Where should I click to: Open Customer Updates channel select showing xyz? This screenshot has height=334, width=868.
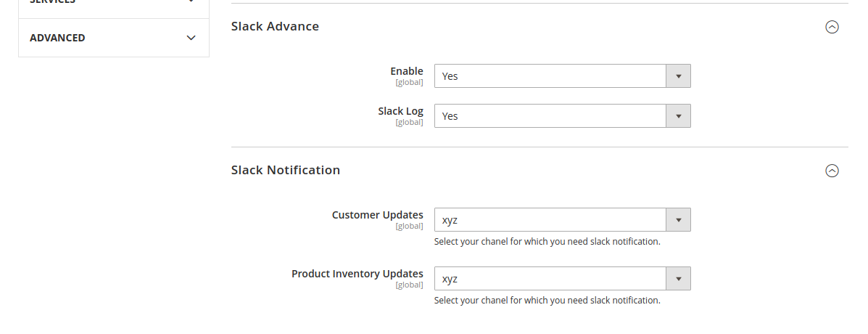pyautogui.click(x=563, y=220)
